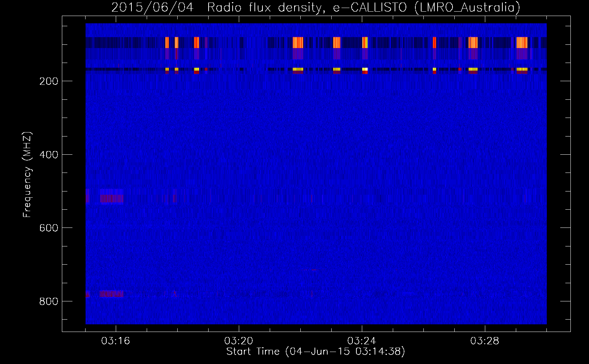Image resolution: width=589 pixels, height=364 pixels.
Task: Click the 600 frequency tick label
Action: pyautogui.click(x=48, y=228)
